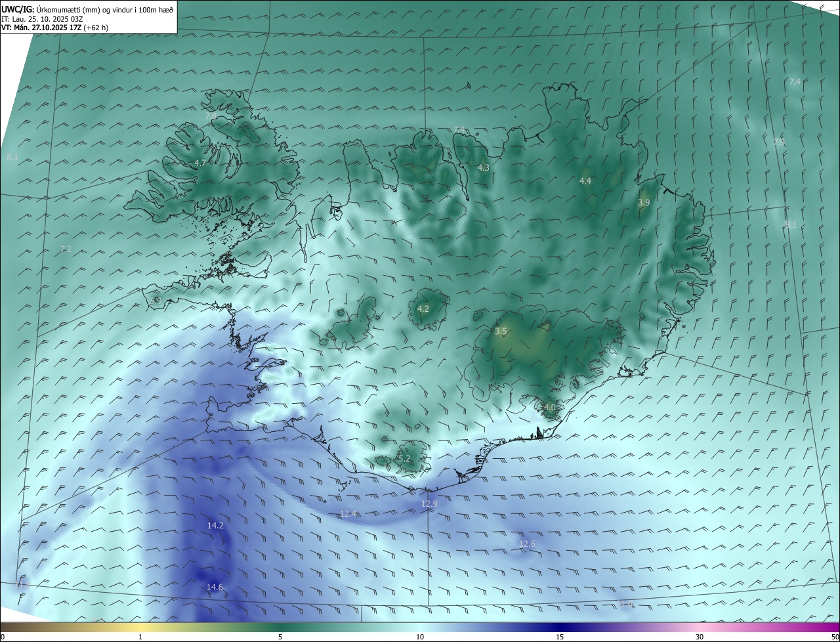Viewport: 840px width, 642px height.
Task: Select the 4.0 value label near the glacier
Action: coord(550,407)
